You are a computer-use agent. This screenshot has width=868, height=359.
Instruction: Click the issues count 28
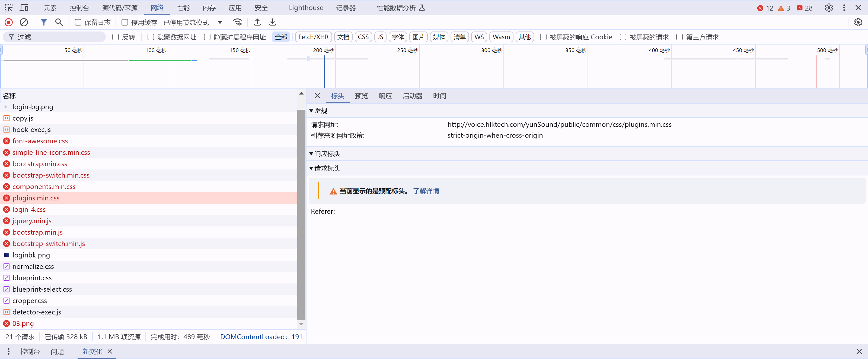805,8
